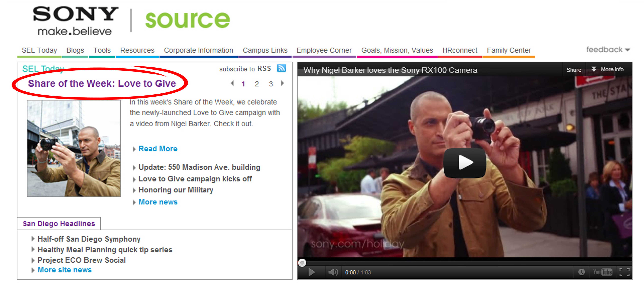Screen dimensions: 644x283
Task: Click arrow bullet beside More news
Action: pos(134,202)
